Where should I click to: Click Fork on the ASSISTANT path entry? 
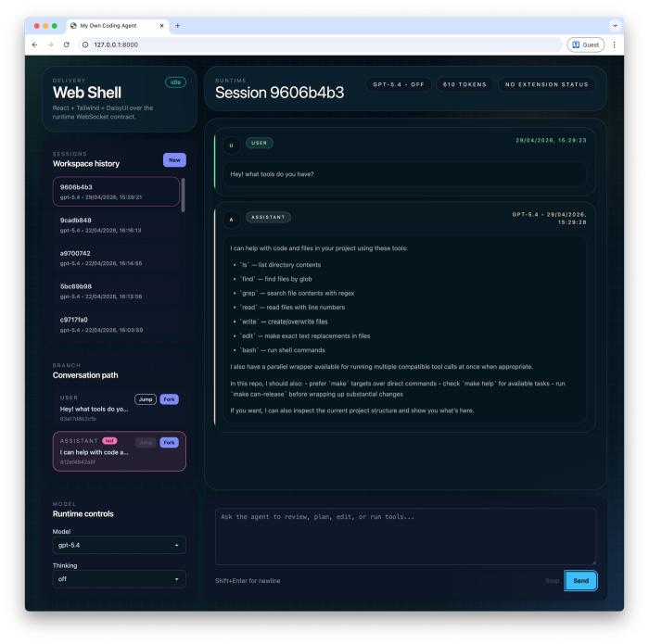pyautogui.click(x=169, y=442)
